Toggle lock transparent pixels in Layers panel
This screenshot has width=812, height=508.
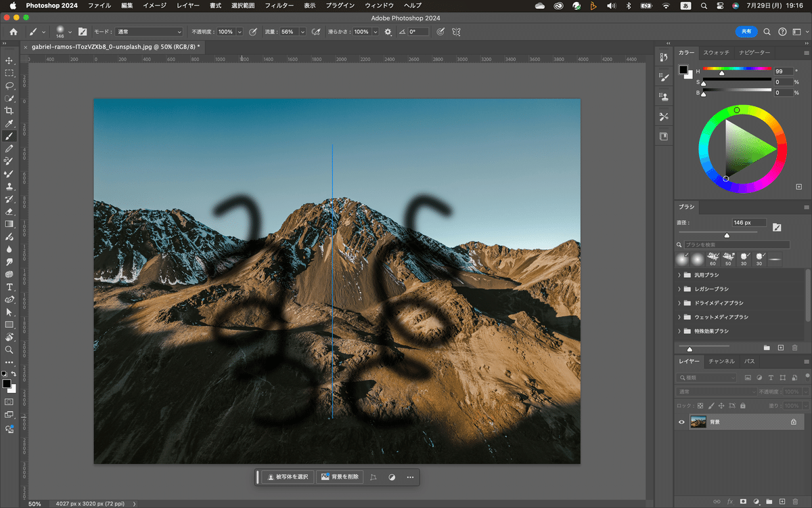700,406
